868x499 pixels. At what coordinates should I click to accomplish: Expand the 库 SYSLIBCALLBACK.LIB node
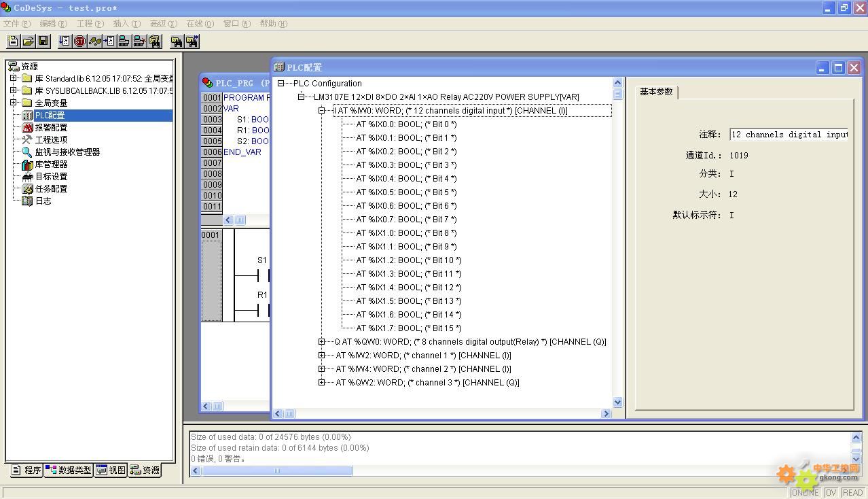(13, 90)
